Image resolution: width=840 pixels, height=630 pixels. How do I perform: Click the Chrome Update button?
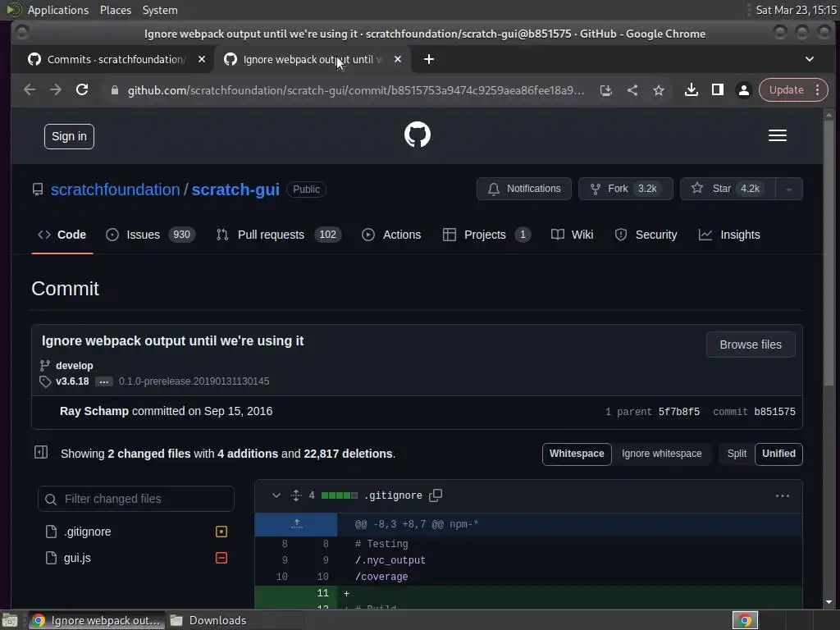pyautogui.click(x=787, y=90)
